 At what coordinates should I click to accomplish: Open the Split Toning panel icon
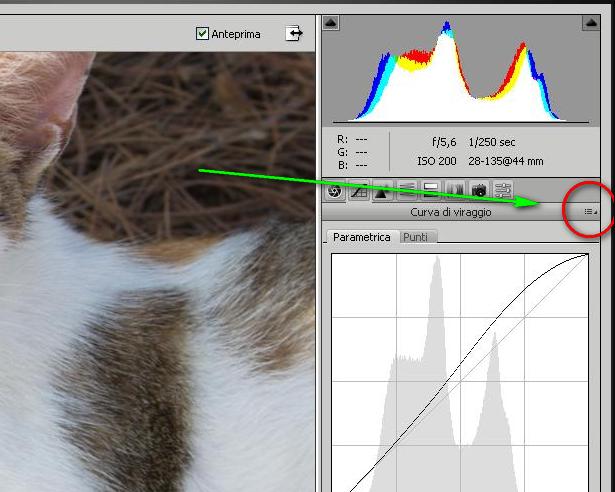click(431, 190)
